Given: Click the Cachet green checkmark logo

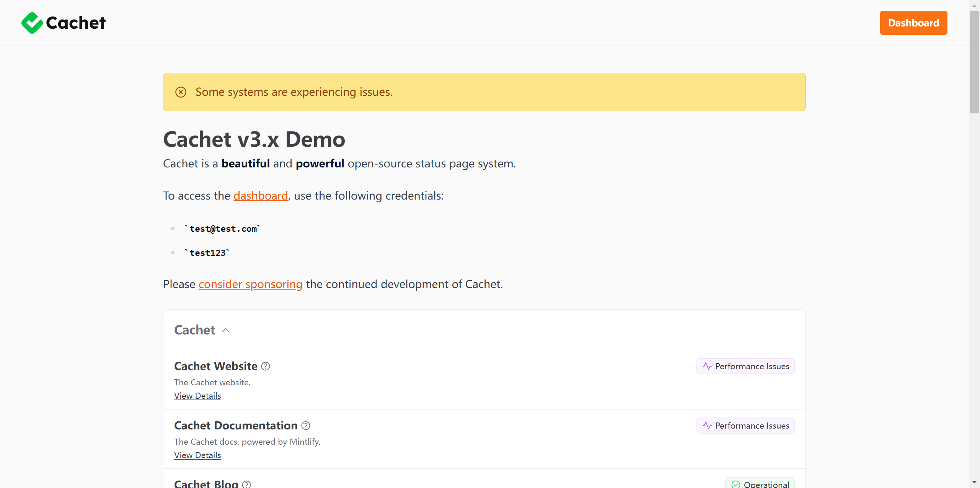Looking at the screenshot, I should pyautogui.click(x=32, y=23).
